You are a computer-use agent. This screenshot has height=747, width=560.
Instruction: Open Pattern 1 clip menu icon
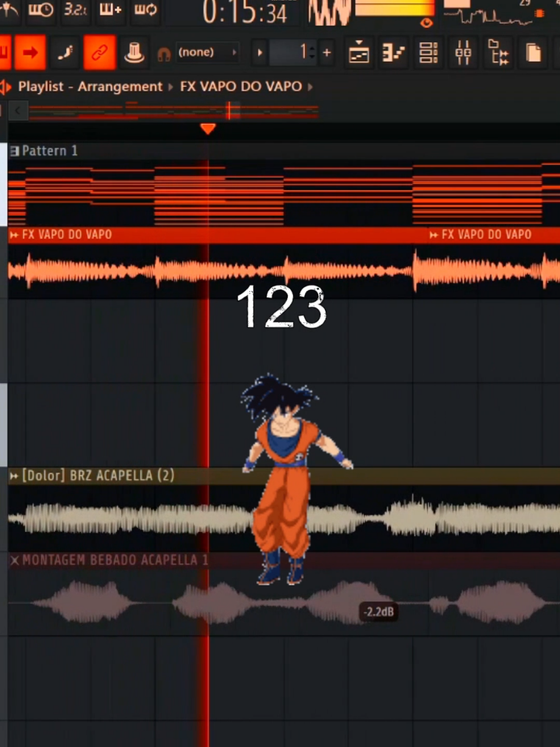(15, 151)
